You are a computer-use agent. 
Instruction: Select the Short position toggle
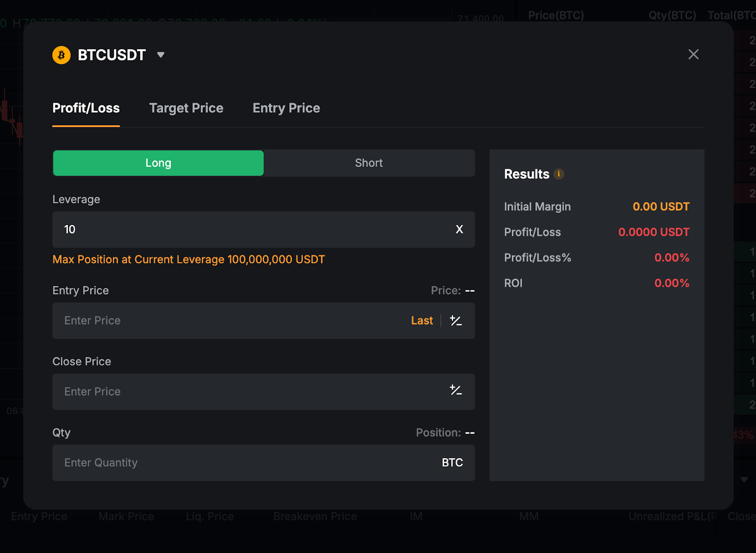(x=369, y=163)
